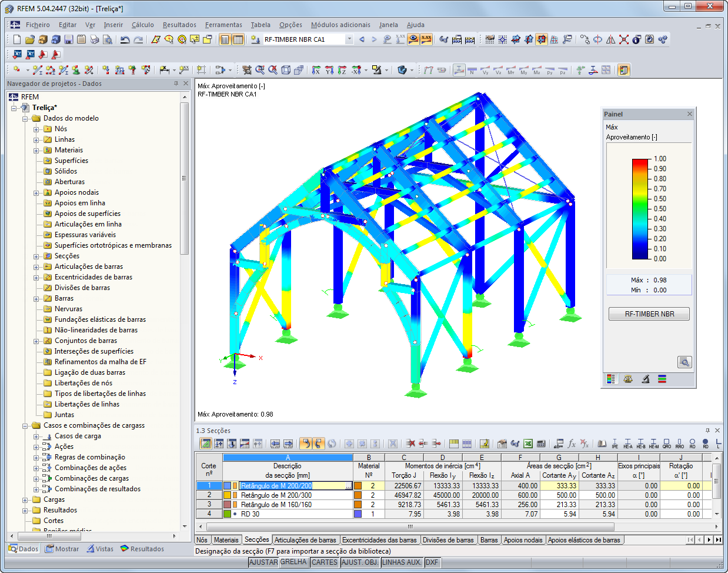
Task: Click the Print icon
Action: pos(95,39)
